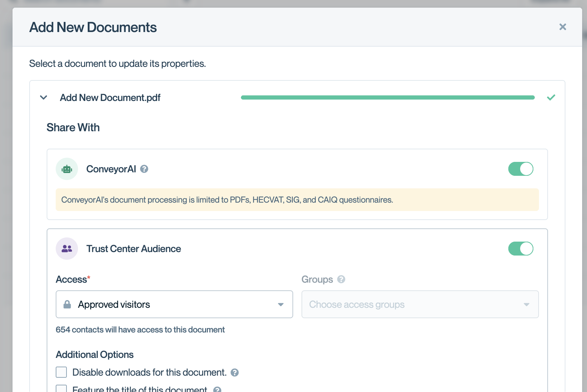The height and width of the screenshot is (392, 587).
Task: Collapse the Add New Document.pdf row
Action: (x=44, y=97)
